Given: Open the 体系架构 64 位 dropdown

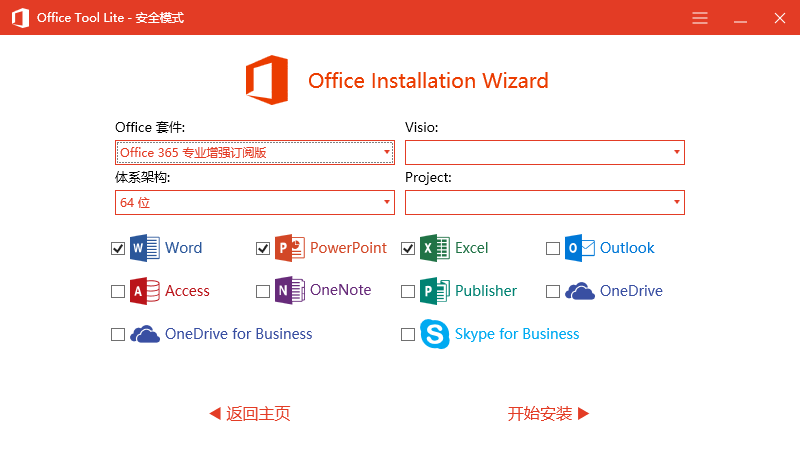Looking at the screenshot, I should (x=255, y=203).
